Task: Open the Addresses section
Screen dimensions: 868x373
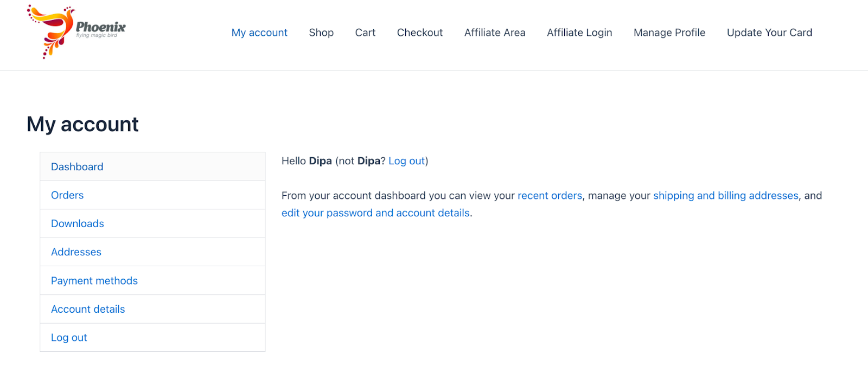Action: (x=76, y=252)
